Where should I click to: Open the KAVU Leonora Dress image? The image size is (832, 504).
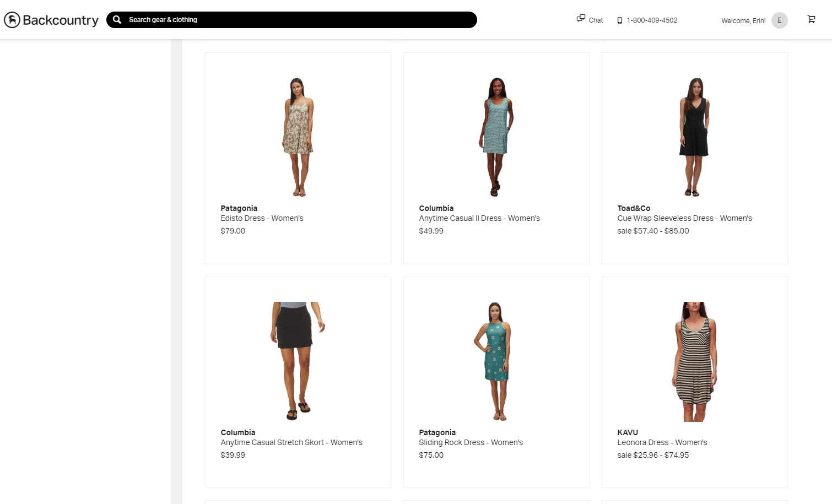pyautogui.click(x=694, y=361)
